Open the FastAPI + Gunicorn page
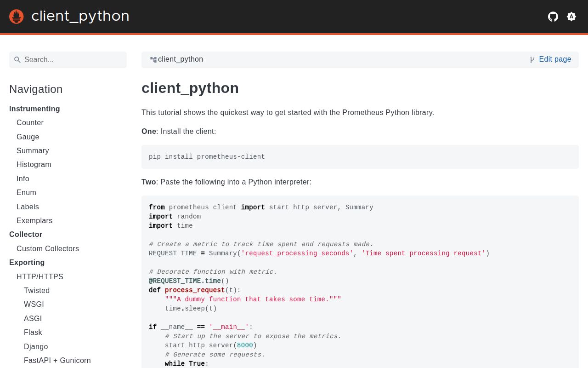 tap(57, 361)
